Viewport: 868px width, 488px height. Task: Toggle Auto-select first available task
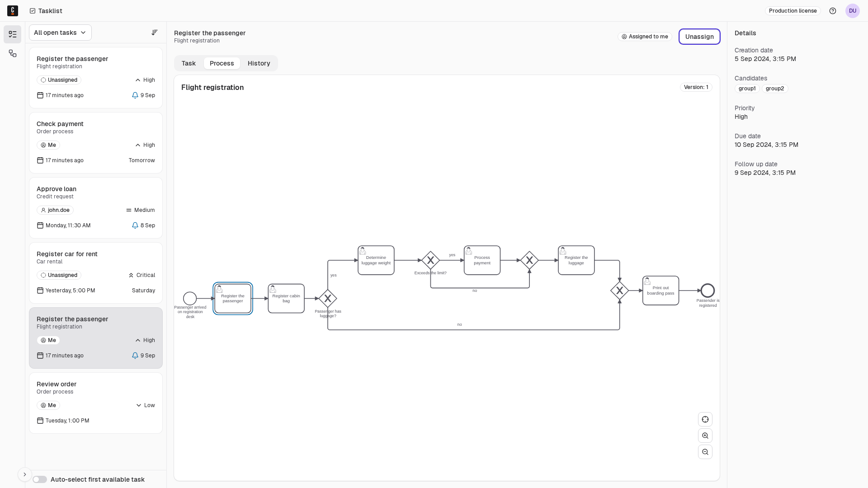click(40, 479)
